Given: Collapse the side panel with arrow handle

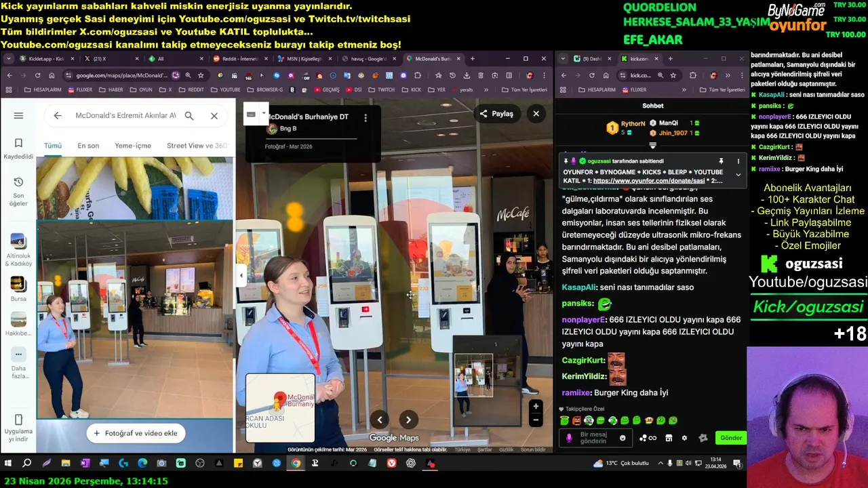Looking at the screenshot, I should coord(241,275).
